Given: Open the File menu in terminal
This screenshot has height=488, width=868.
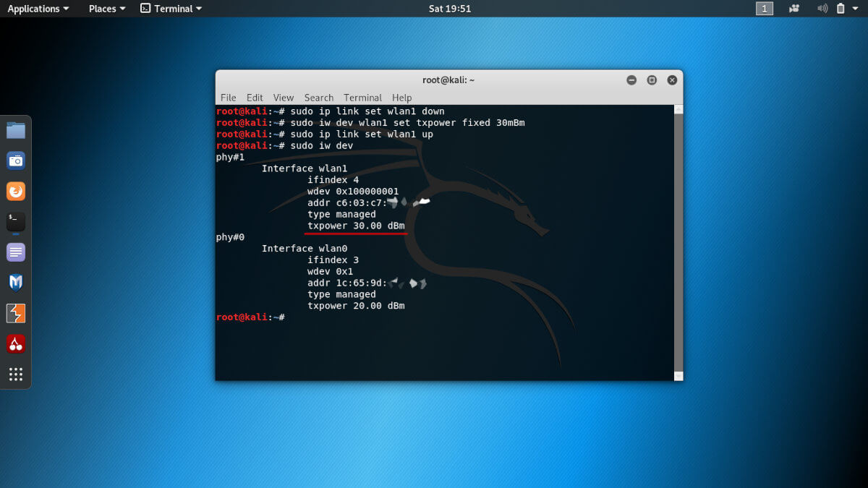Looking at the screenshot, I should point(228,98).
